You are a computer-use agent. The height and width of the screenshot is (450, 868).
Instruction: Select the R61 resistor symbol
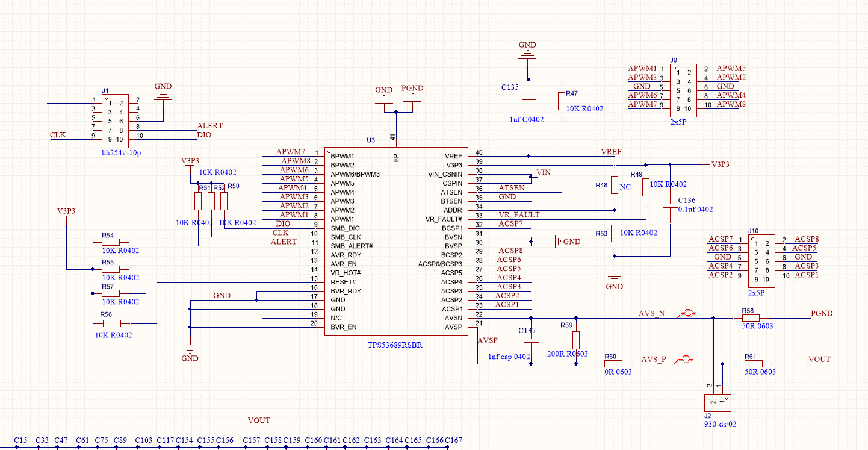pos(753,363)
